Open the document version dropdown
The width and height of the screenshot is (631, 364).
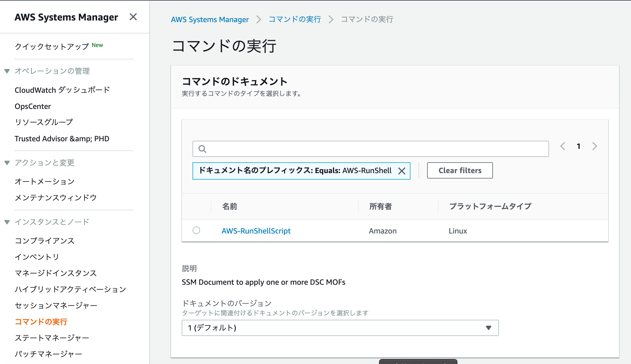(x=340, y=328)
